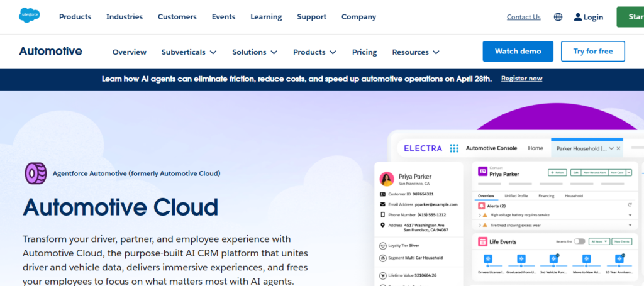The height and width of the screenshot is (286, 644).
Task: Click the Edit button on the contact
Action: pos(576,173)
